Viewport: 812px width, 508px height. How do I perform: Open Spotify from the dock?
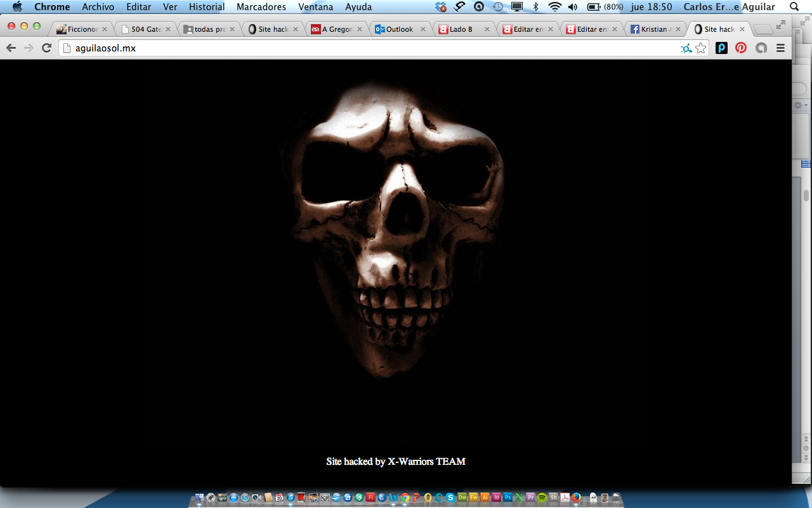pos(542,498)
